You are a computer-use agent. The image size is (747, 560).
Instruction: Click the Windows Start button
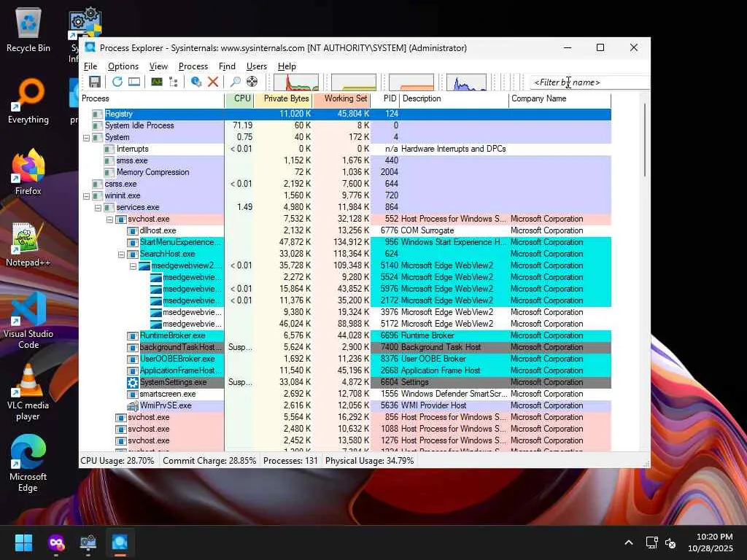[x=23, y=542]
